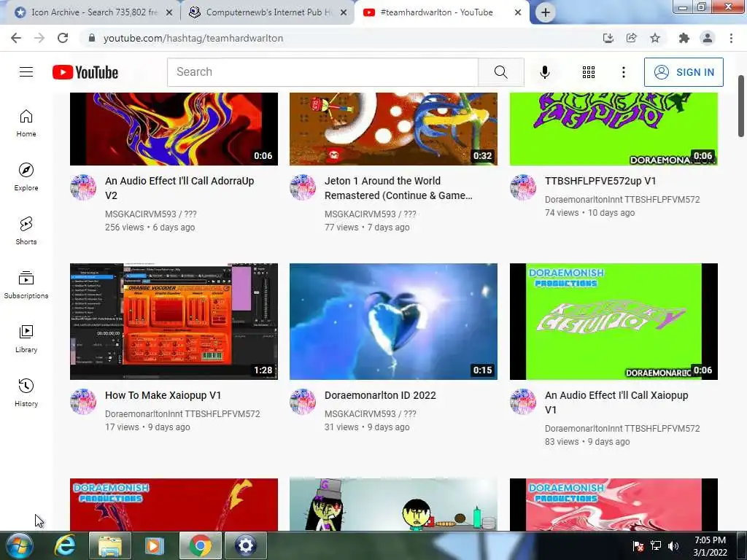Open Explore in sidebar
This screenshot has width=747, height=560.
click(x=26, y=177)
